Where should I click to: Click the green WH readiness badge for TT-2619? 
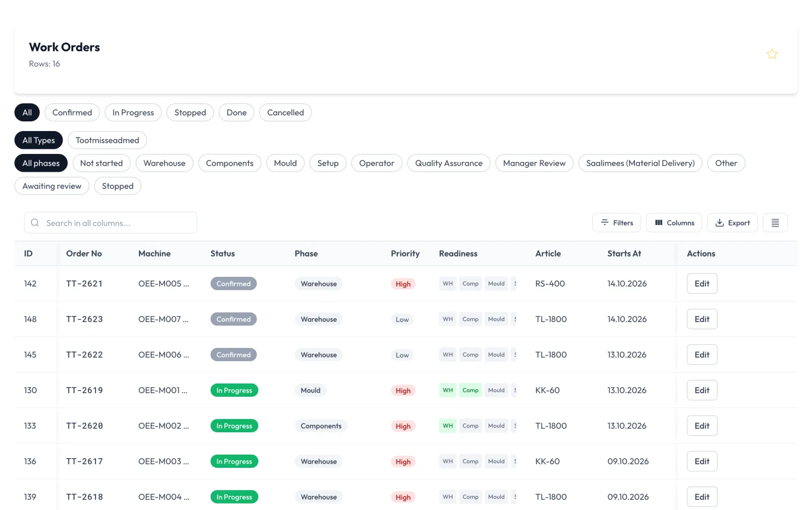[x=448, y=390]
